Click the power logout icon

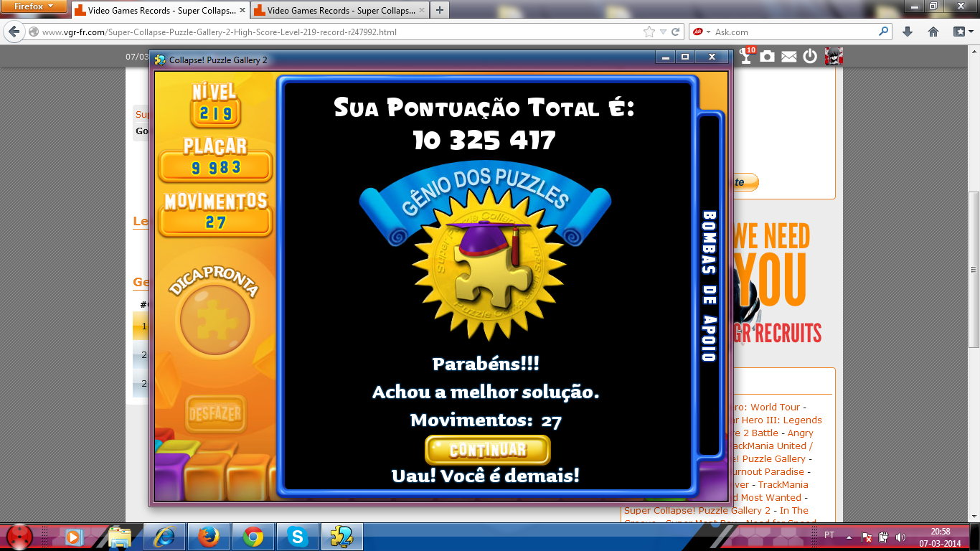click(x=810, y=56)
